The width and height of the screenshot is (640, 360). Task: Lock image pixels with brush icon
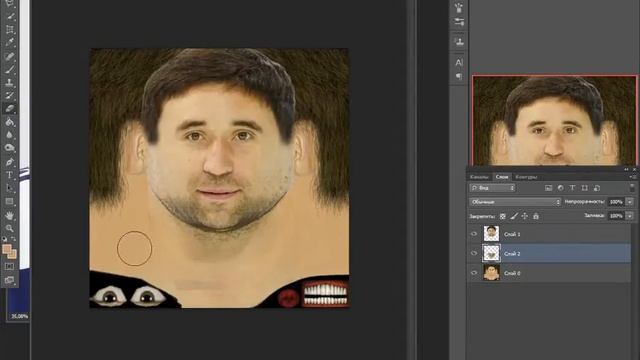click(x=514, y=216)
